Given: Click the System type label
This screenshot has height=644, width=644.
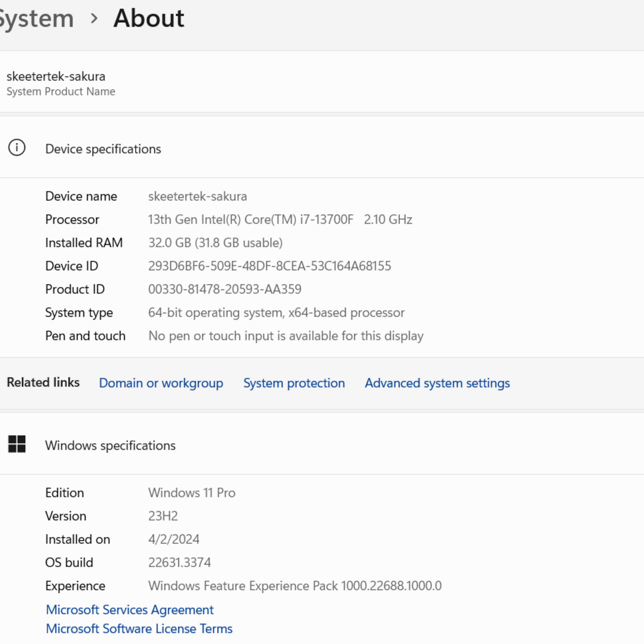Looking at the screenshot, I should pyautogui.click(x=79, y=313).
